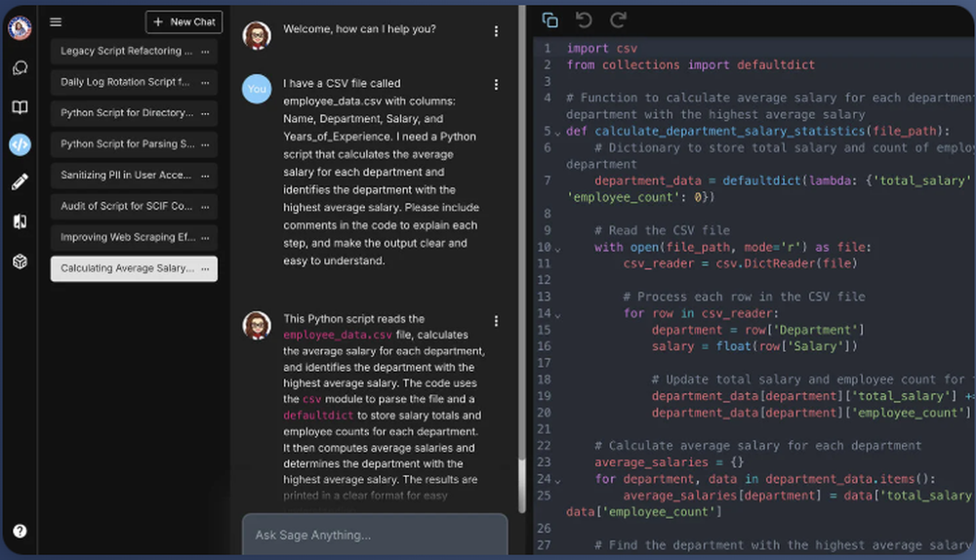
Task: Open more options for Improving Web Scraping
Action: tap(205, 238)
